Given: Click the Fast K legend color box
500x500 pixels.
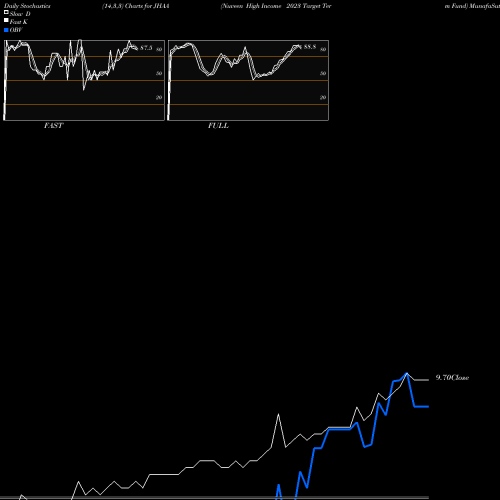Looking at the screenshot, I should coord(6,20).
